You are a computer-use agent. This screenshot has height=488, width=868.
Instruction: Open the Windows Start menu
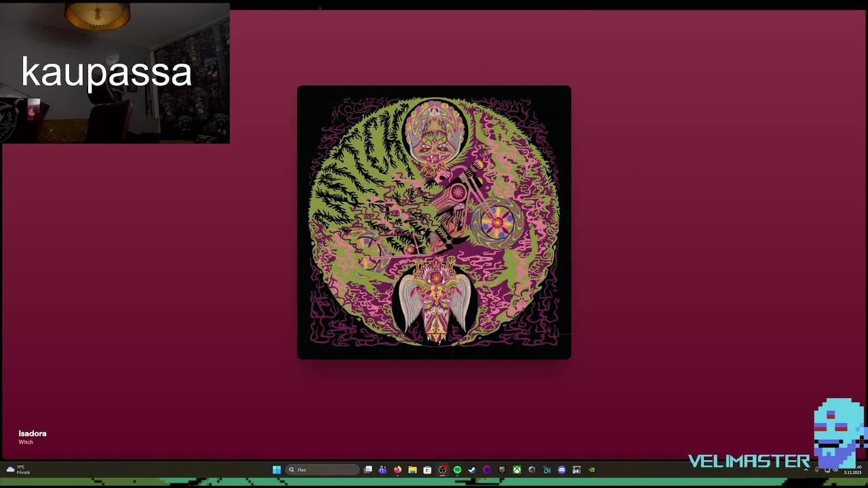point(277,470)
